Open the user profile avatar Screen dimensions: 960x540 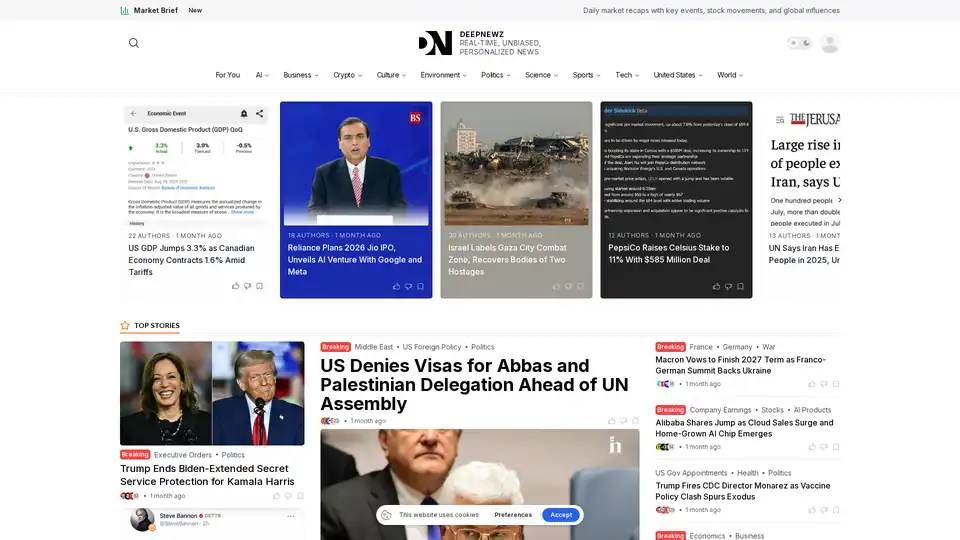(829, 43)
